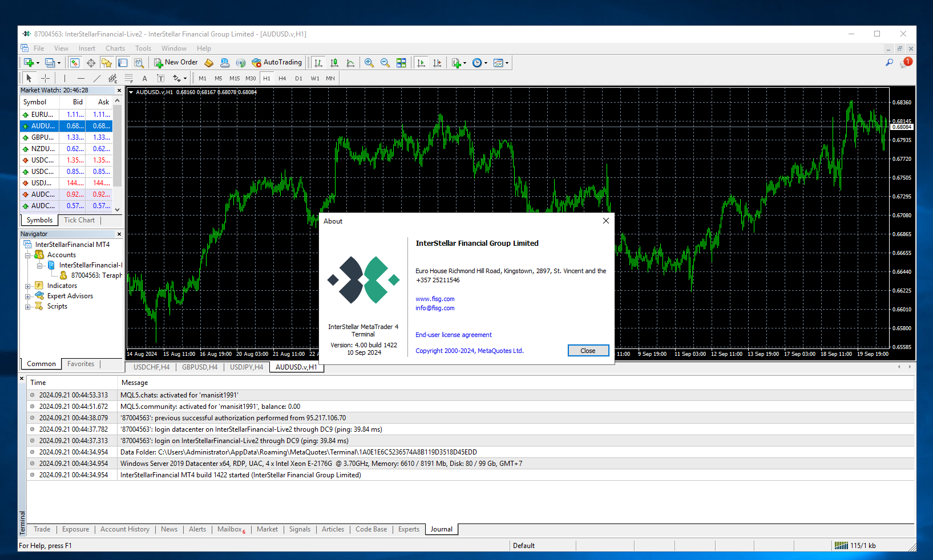Select the Vertical Line drawing tool
Viewport: 933px width, 560px height.
(64, 78)
